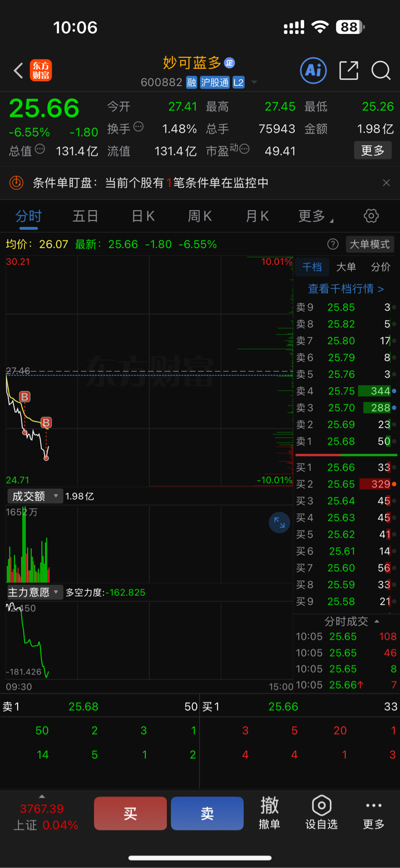Tap the 多空力度 -162.825 value
400x868 pixels.
pyautogui.click(x=105, y=592)
